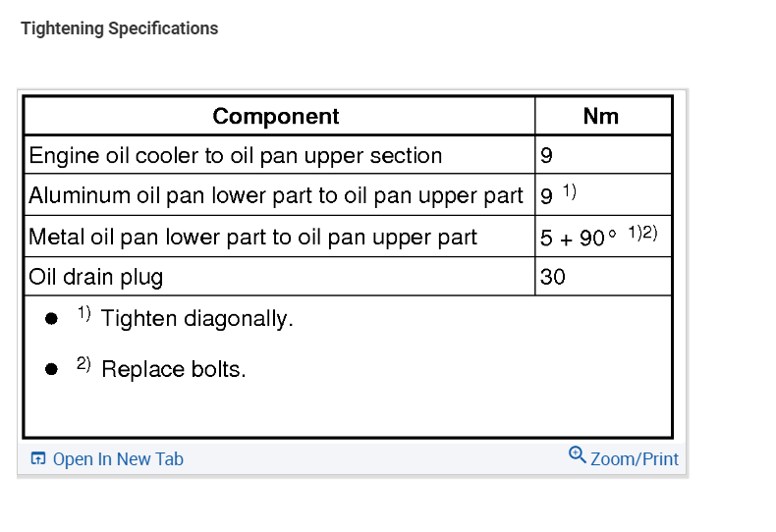Click the Aluminum oil pan lower part row
Image resolution: width=776 pixels, height=532 pixels.
pos(276,195)
